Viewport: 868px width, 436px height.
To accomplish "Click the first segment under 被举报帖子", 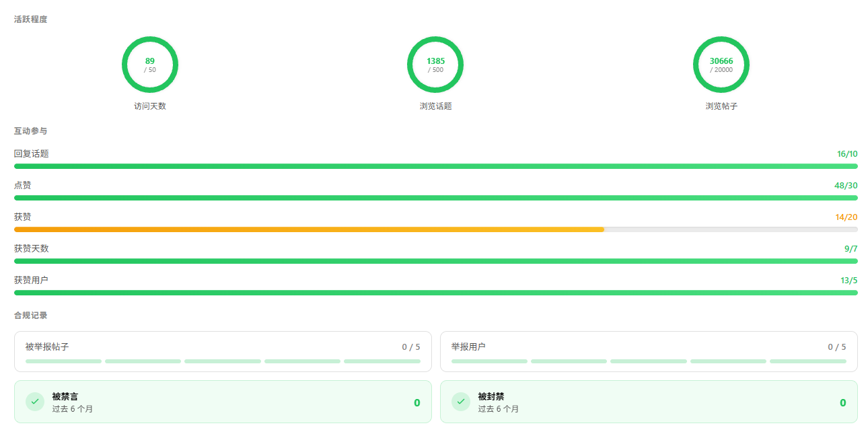I will [x=63, y=361].
